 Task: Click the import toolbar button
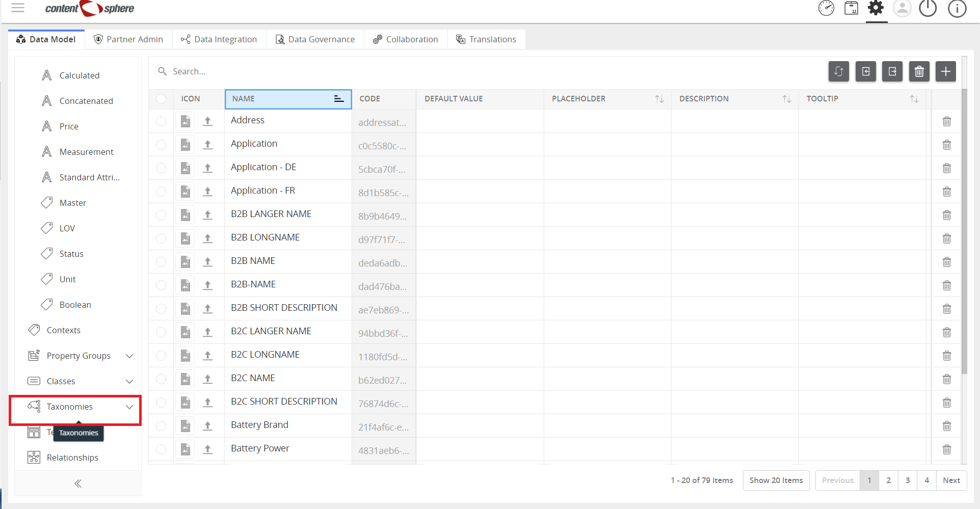[x=866, y=71]
